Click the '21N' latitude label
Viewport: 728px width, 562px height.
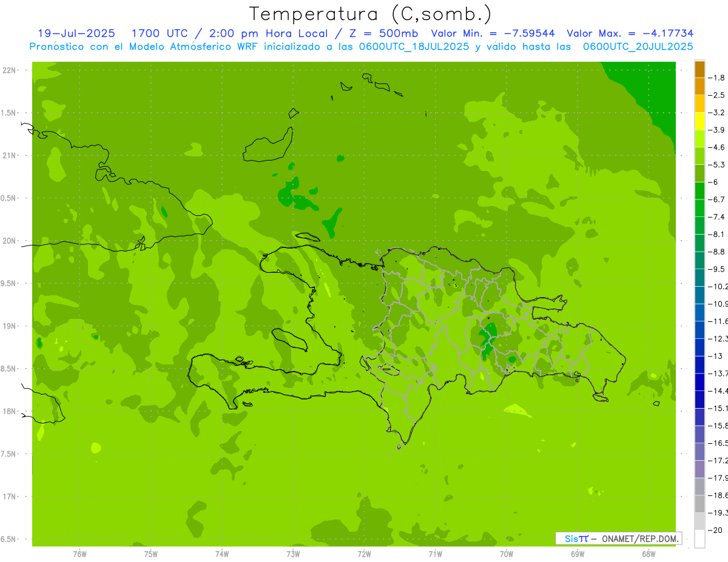click(x=10, y=156)
